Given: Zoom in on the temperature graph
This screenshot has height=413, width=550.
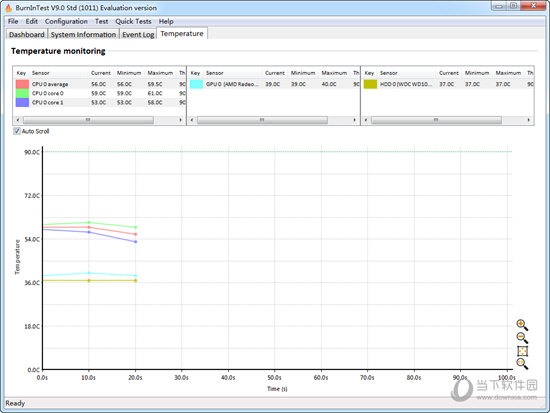Looking at the screenshot, I should [x=522, y=325].
